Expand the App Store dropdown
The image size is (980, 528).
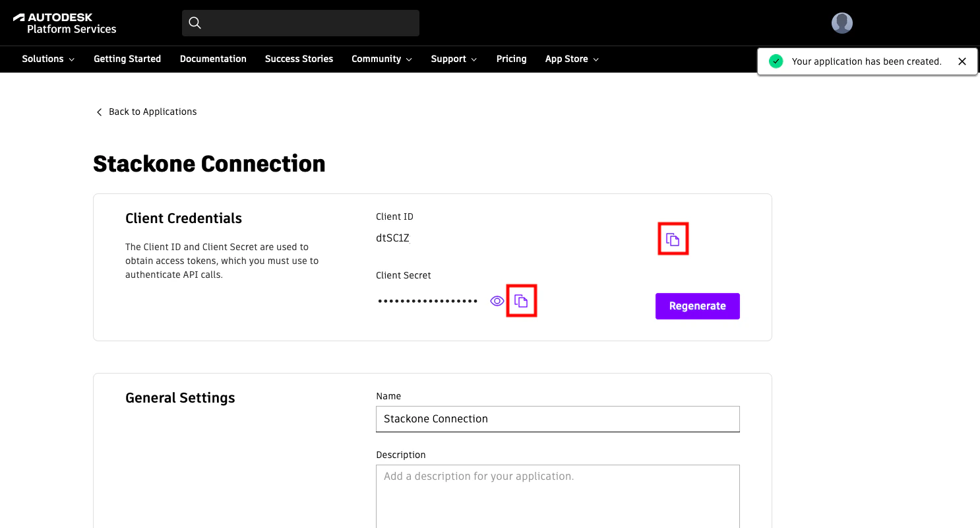tap(571, 59)
